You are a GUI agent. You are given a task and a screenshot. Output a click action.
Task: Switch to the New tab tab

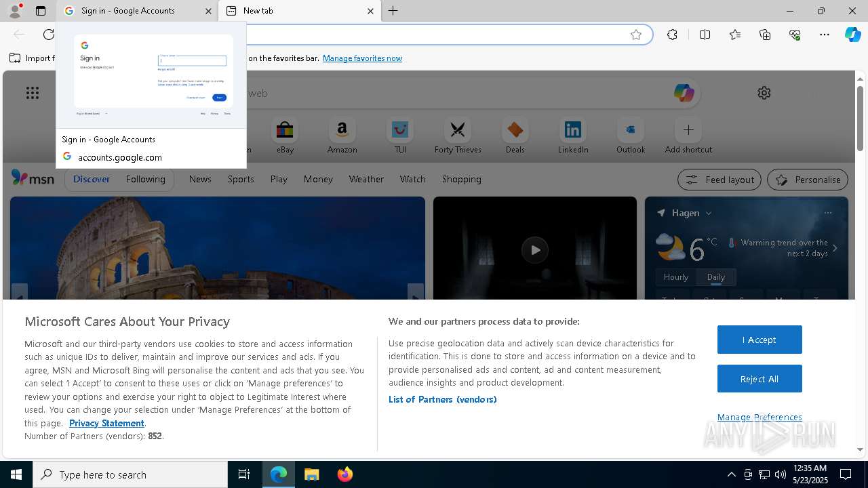coord(300,11)
